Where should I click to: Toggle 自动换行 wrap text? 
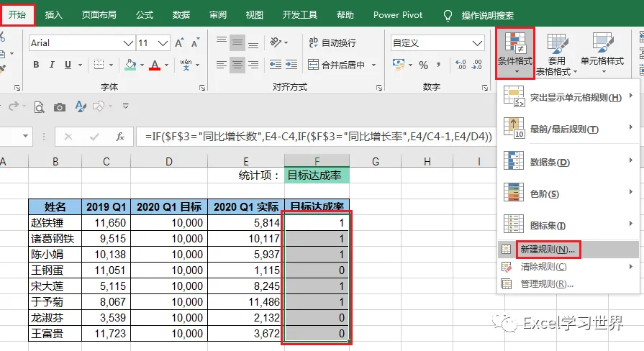[x=332, y=42]
